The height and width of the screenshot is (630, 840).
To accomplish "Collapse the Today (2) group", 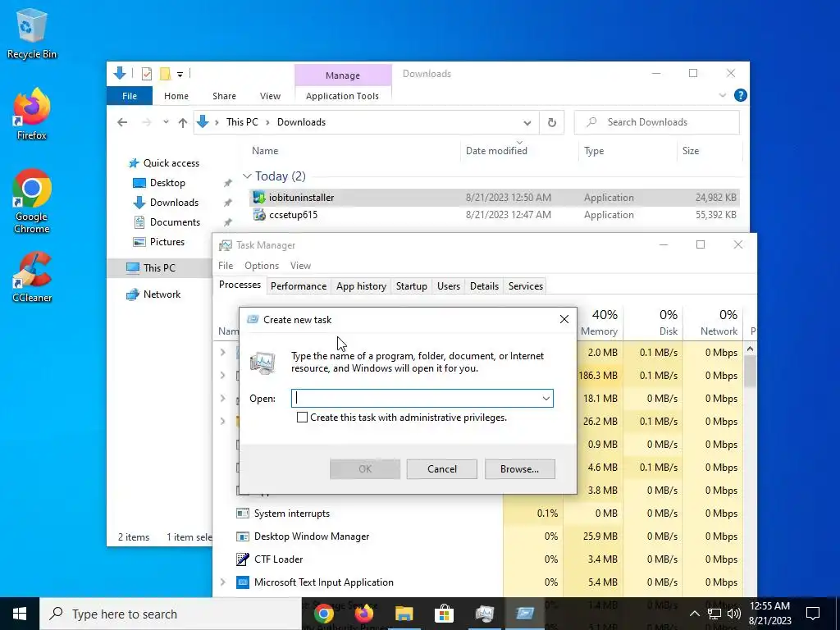I will pos(246,176).
